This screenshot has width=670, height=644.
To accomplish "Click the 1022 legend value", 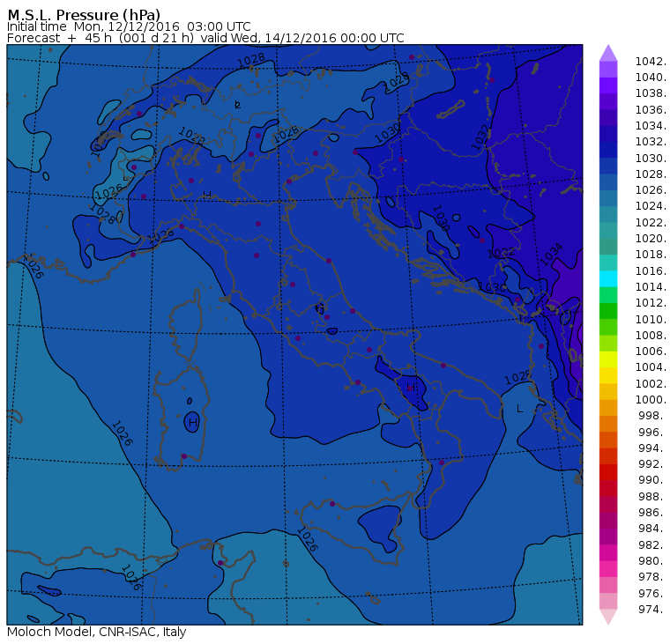I will pyautogui.click(x=651, y=223).
